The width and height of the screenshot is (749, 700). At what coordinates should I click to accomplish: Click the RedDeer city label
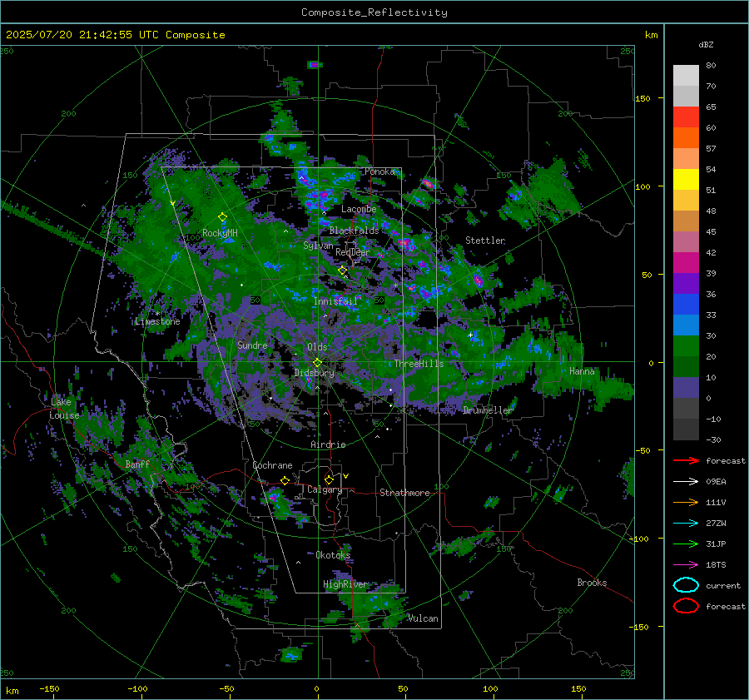tap(353, 252)
